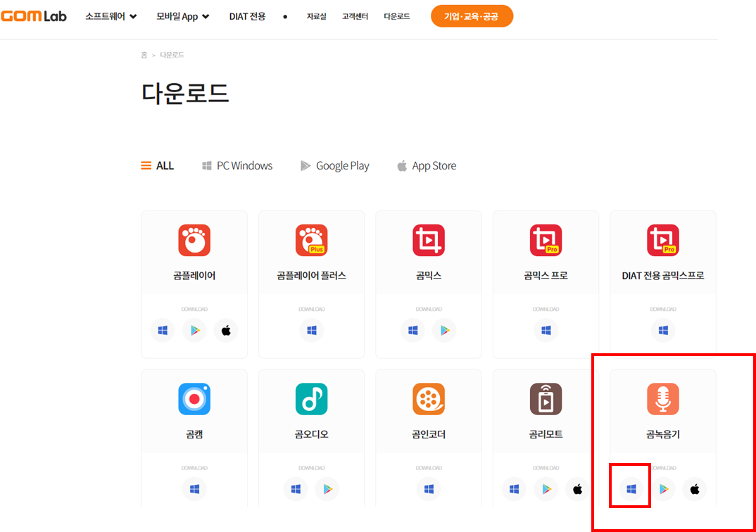This screenshot has width=756, height=532.
Task: Open 곰녹음기 on the App Store
Action: 695,489
